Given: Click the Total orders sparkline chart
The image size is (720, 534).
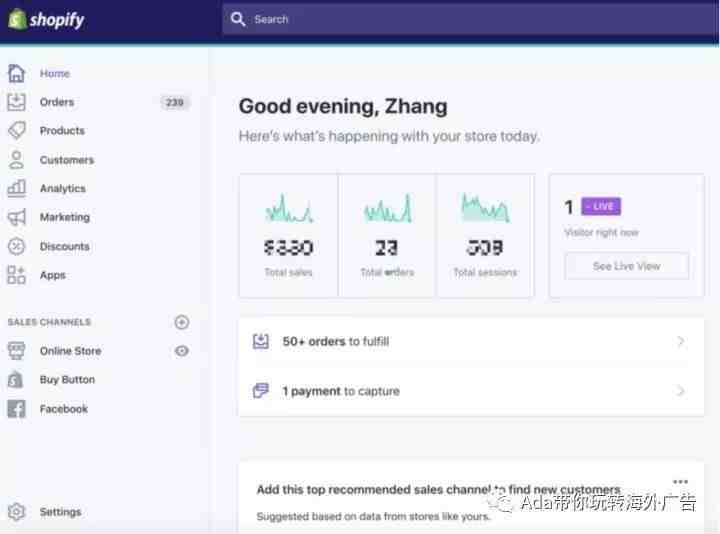Looking at the screenshot, I should (x=388, y=208).
